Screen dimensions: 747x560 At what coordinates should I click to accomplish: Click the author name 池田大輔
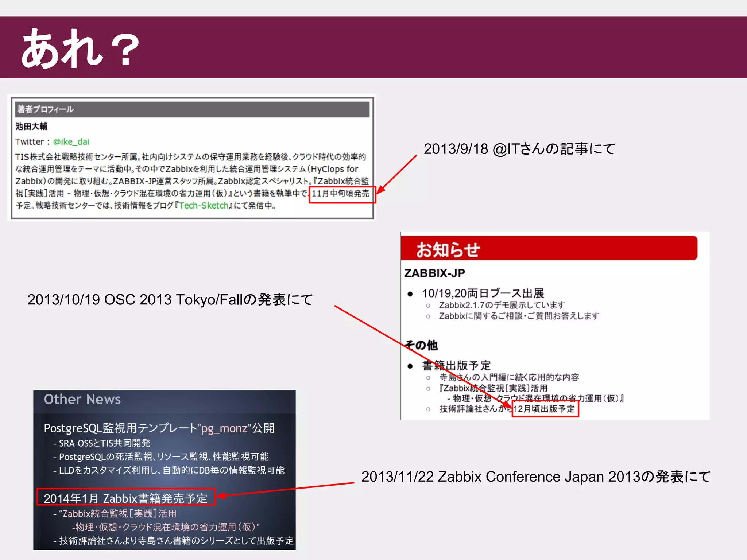pos(31,127)
